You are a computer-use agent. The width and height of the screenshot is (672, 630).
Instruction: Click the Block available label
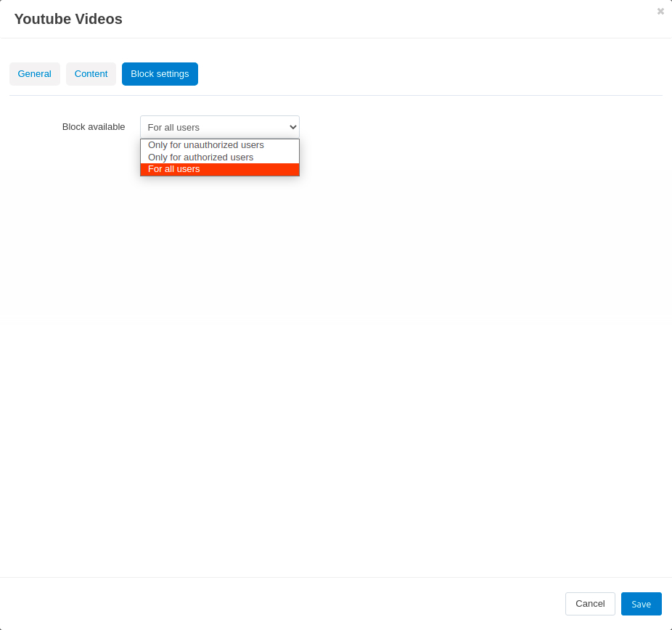pyautogui.click(x=94, y=127)
